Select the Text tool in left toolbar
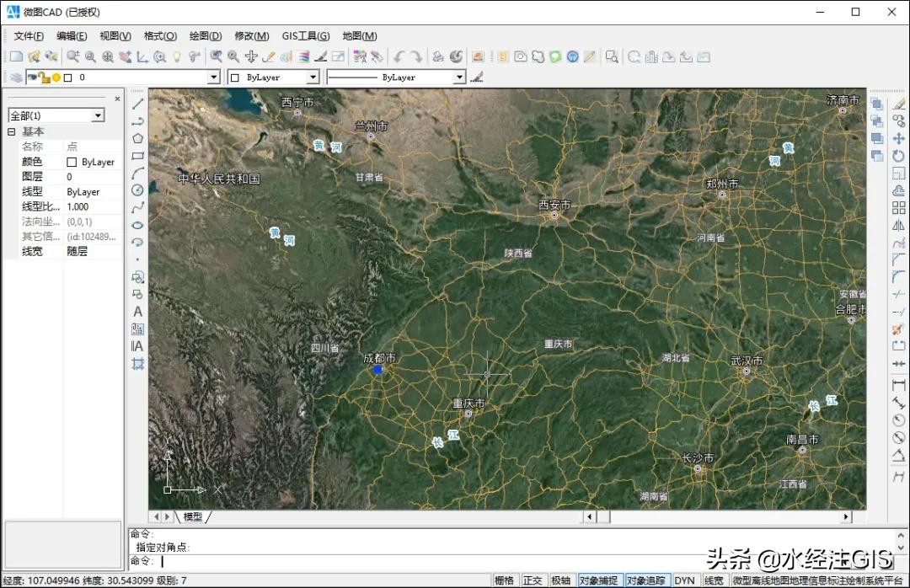The height and width of the screenshot is (588, 910). (x=138, y=312)
